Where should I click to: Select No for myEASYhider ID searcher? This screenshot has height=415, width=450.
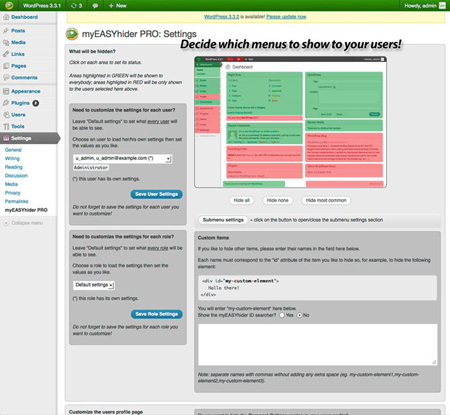coord(299,315)
